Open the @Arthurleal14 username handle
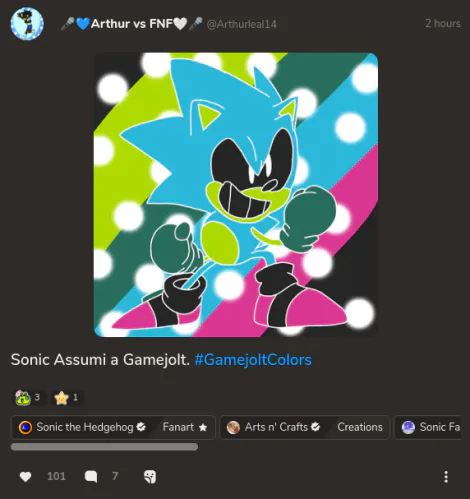Image resolution: width=470 pixels, height=499 pixels. coord(241,24)
